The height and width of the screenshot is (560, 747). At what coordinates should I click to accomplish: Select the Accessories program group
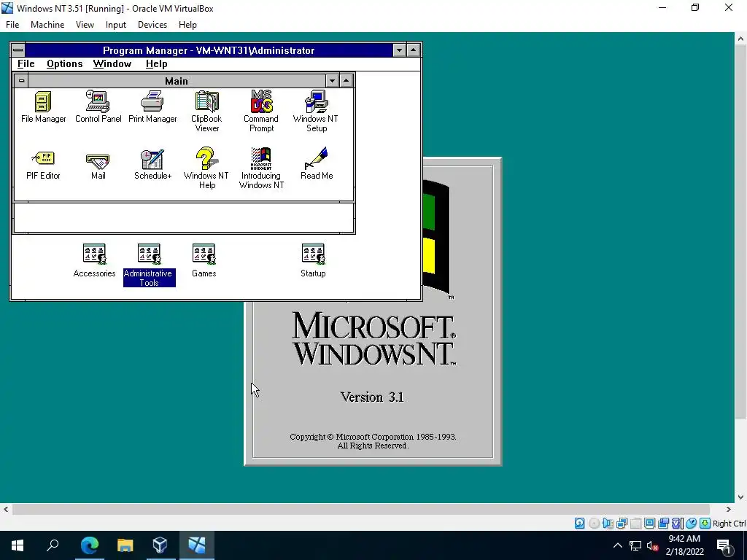pos(94,260)
